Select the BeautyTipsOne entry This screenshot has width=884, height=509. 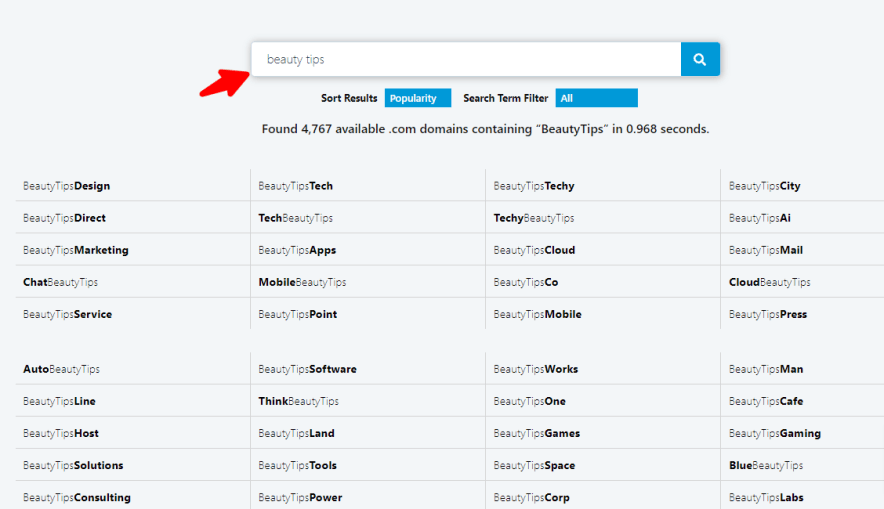[x=529, y=401]
